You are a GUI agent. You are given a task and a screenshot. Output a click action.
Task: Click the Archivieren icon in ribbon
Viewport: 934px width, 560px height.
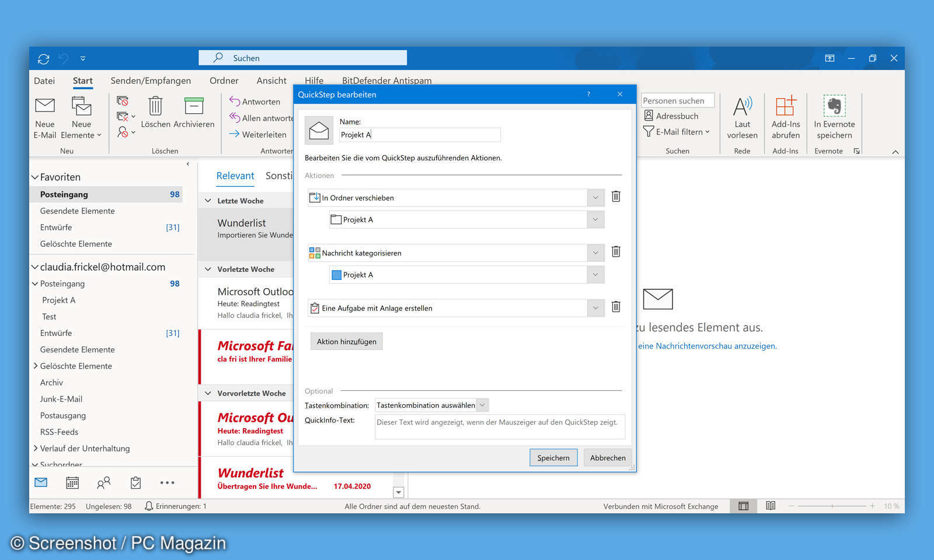point(194,106)
